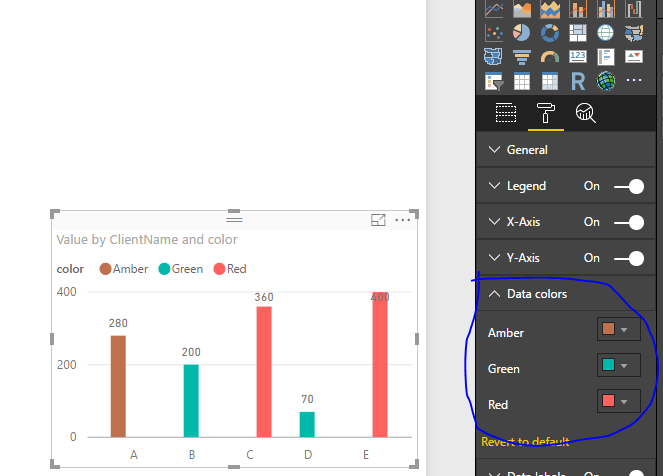Image resolution: width=663 pixels, height=476 pixels.
Task: Select the KPI visualization
Action: 634,57
